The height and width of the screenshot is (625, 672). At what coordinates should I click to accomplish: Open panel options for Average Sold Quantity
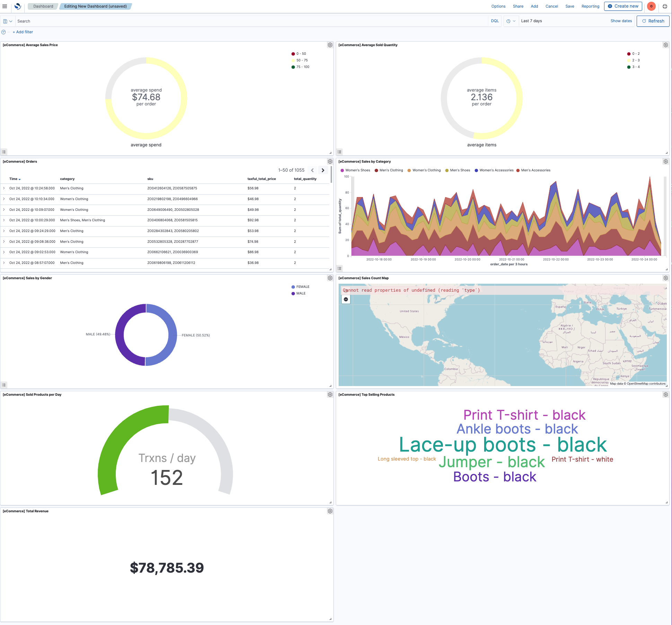(666, 45)
